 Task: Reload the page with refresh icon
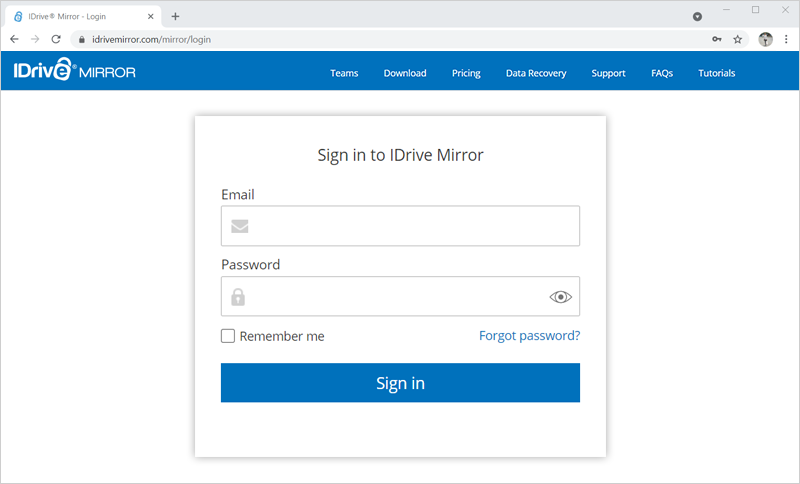pos(56,39)
